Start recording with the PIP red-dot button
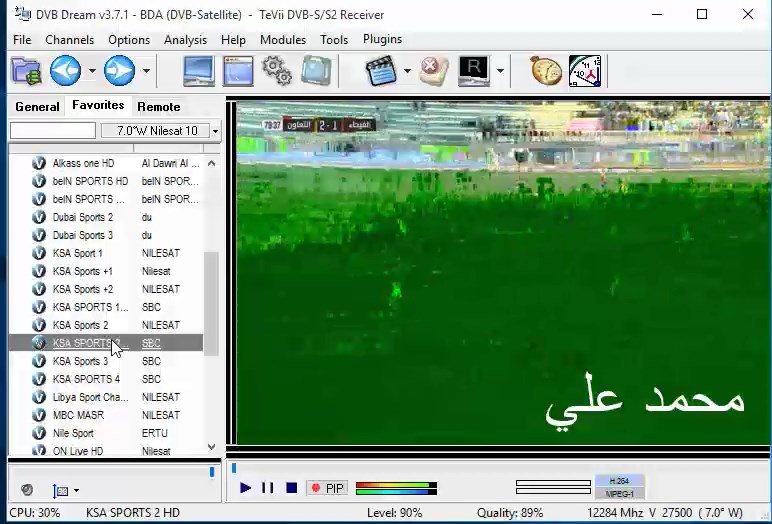 pos(327,488)
